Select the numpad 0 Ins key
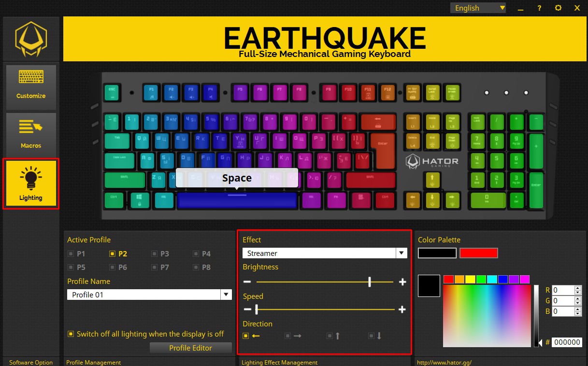 tap(487, 200)
